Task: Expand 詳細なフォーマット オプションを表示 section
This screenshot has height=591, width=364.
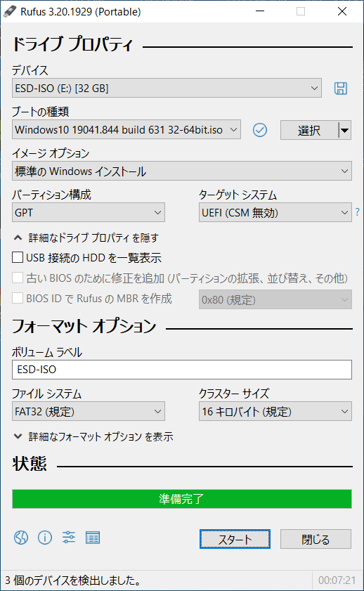Action: pos(93,436)
